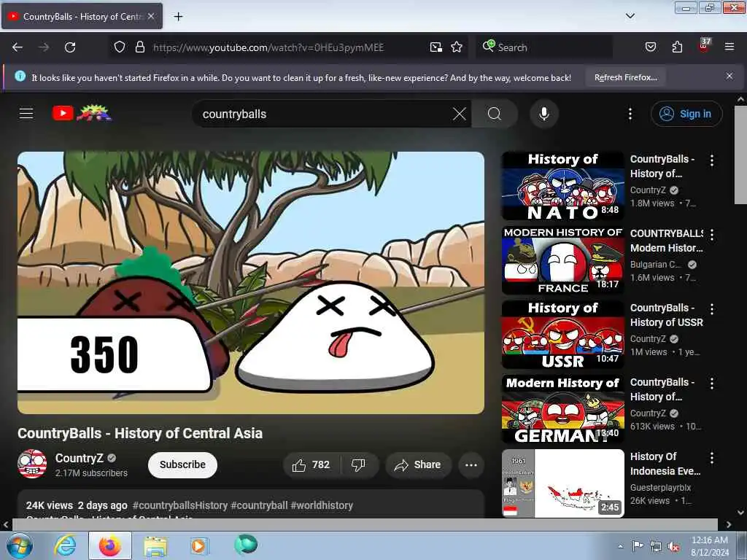Close the CountryBalls browser tab
Image resolution: width=747 pixels, height=560 pixels.
click(x=151, y=16)
